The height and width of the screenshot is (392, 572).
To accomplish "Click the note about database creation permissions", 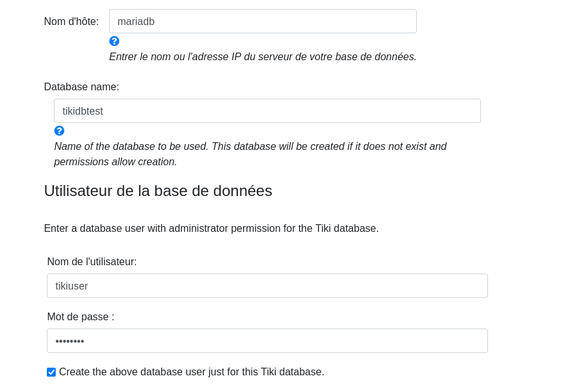I will click(x=250, y=154).
